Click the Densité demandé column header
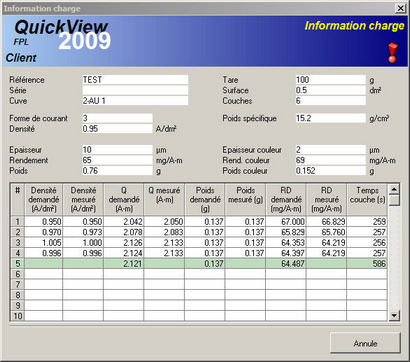 tap(43, 199)
